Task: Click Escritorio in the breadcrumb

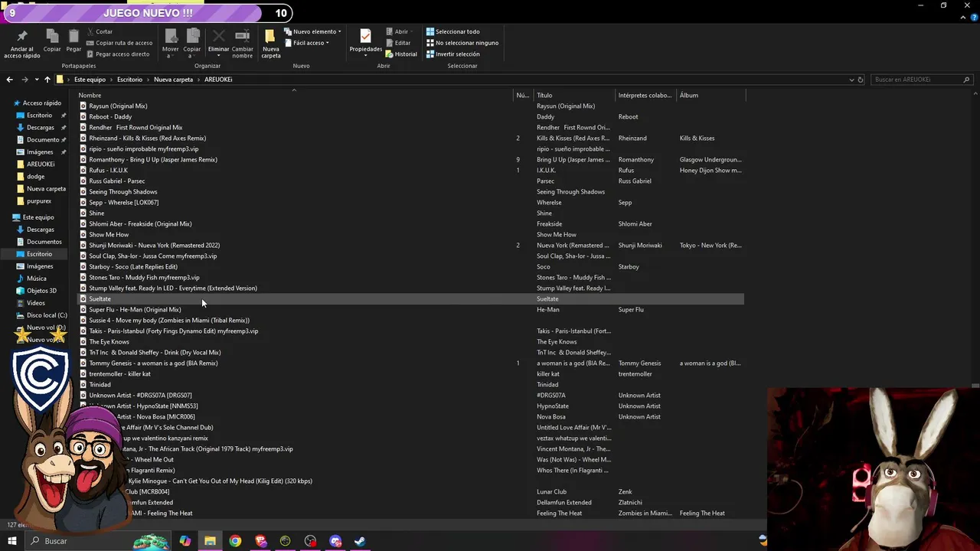Action: point(129,80)
